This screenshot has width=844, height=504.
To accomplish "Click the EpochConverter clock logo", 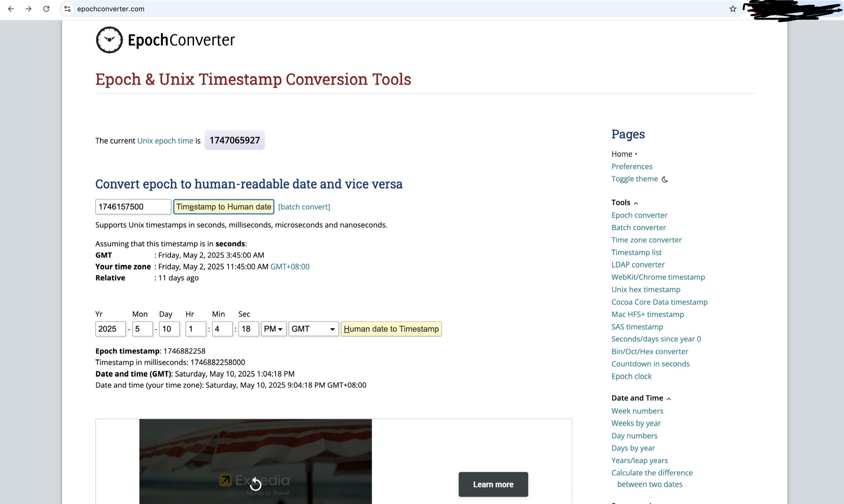I will pyautogui.click(x=109, y=40).
